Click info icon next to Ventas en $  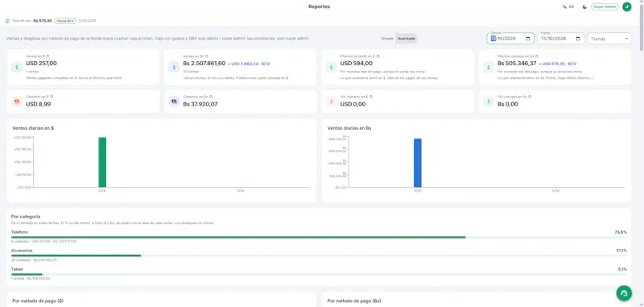(x=48, y=56)
